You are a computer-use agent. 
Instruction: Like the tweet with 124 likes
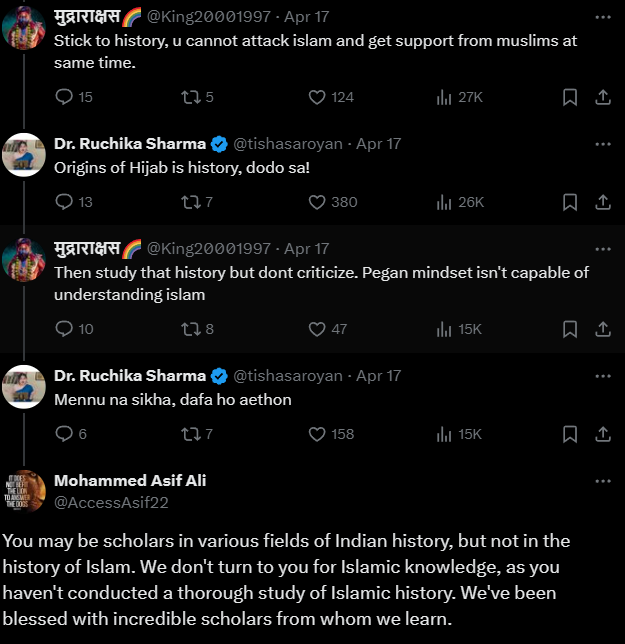317,97
